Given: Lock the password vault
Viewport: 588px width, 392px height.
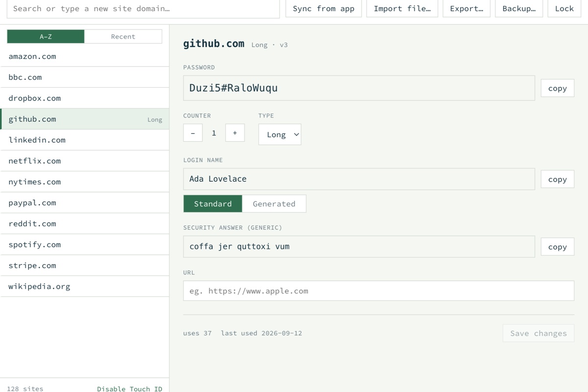Looking at the screenshot, I should tap(564, 8).
